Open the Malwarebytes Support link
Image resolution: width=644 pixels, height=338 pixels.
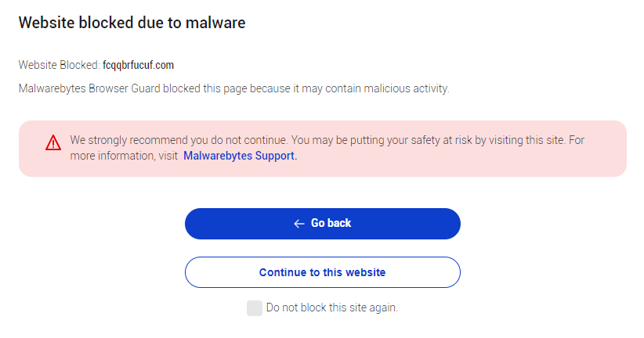240,156
